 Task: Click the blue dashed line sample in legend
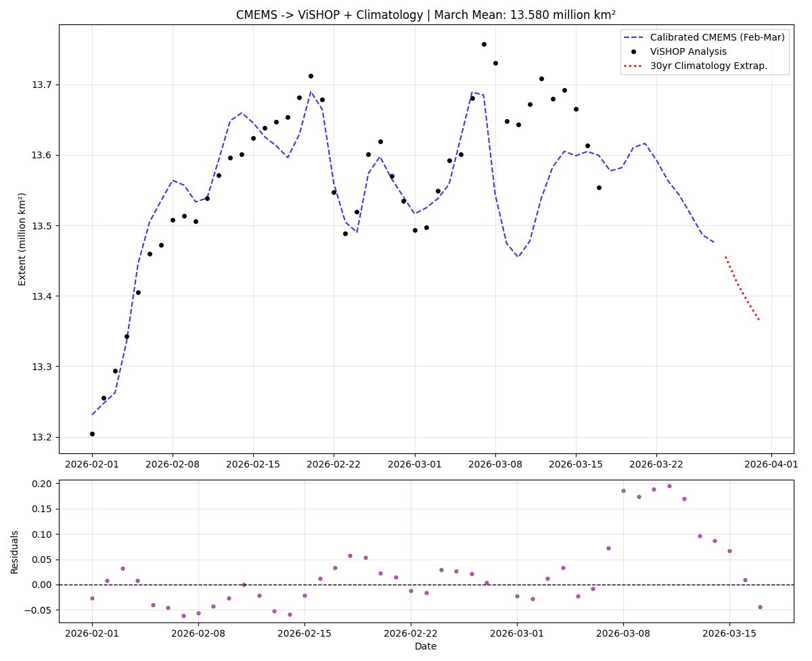tap(635, 38)
